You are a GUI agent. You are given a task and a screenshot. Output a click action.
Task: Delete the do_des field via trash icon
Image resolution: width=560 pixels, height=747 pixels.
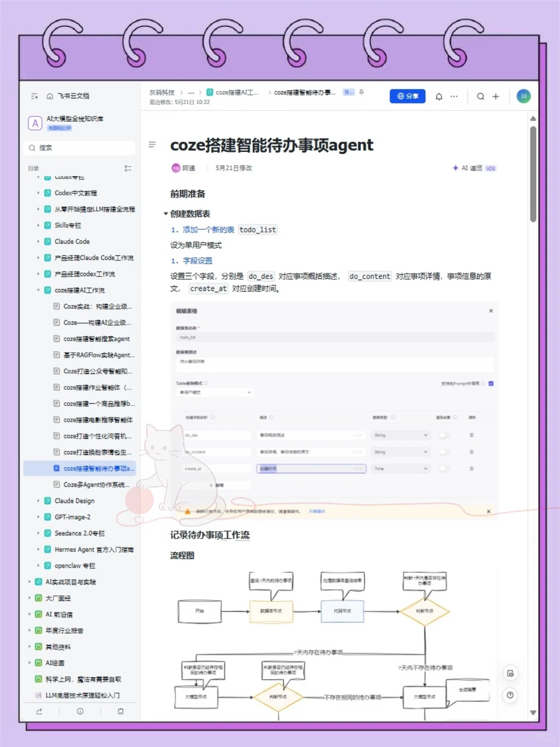click(x=471, y=435)
